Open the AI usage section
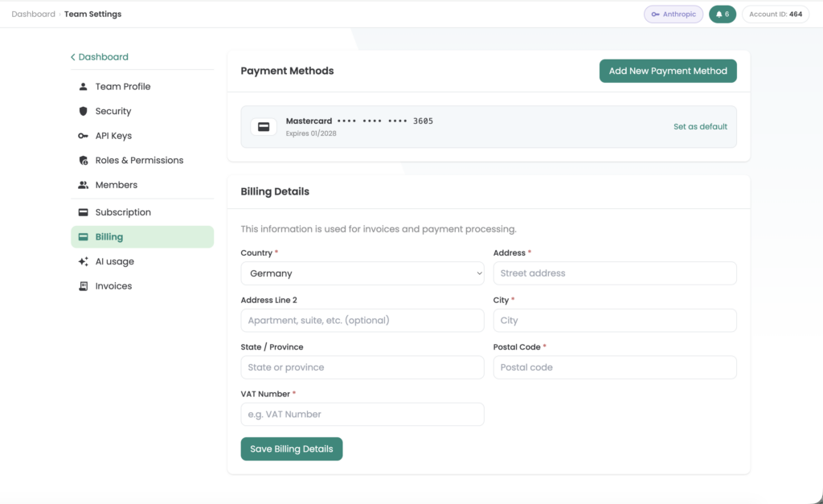The width and height of the screenshot is (823, 504). pyautogui.click(x=142, y=261)
